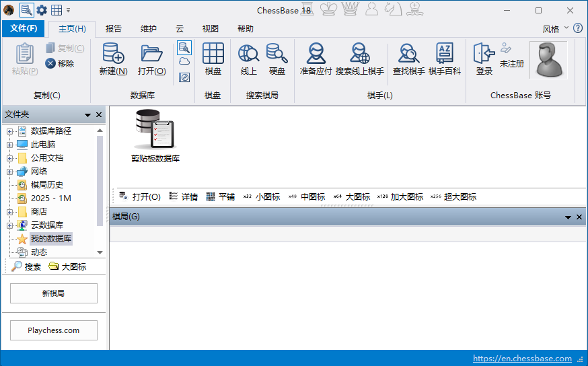Expand the 公用文档 tree node
Image resolution: width=588 pixels, height=366 pixels.
(x=9, y=158)
